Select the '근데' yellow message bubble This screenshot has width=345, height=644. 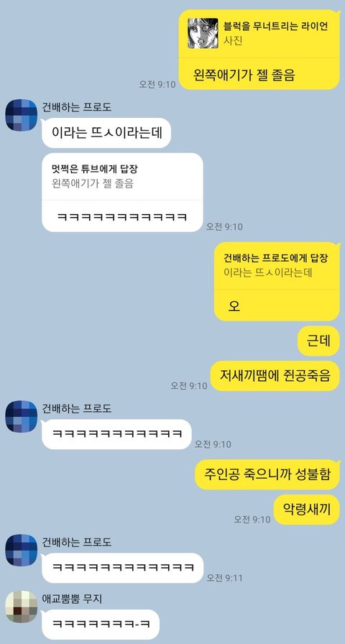(x=318, y=341)
